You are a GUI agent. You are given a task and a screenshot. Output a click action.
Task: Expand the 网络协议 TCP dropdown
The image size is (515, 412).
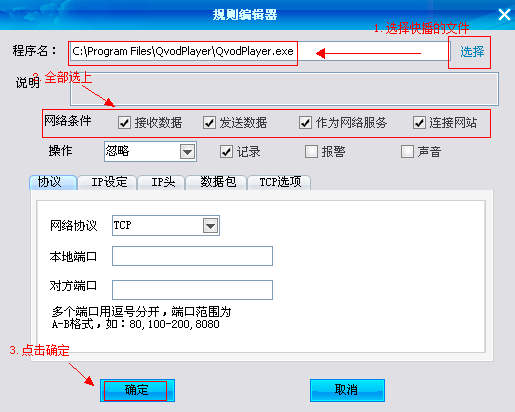166,226
